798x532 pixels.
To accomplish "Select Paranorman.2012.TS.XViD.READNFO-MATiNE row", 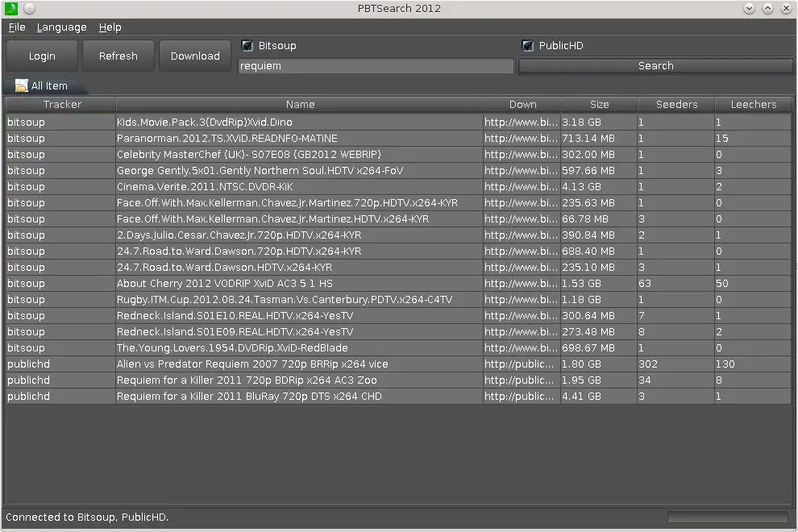I will coord(398,139).
